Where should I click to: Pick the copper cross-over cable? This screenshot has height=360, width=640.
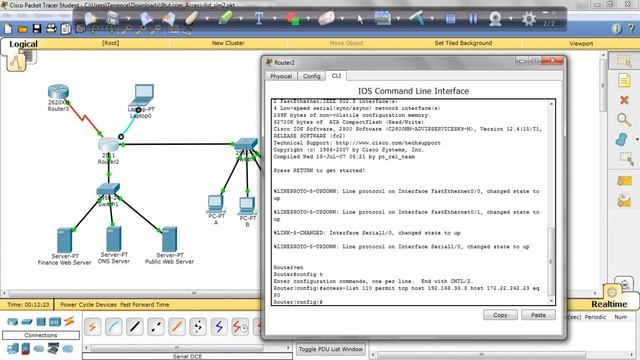pyautogui.click(x=156, y=327)
